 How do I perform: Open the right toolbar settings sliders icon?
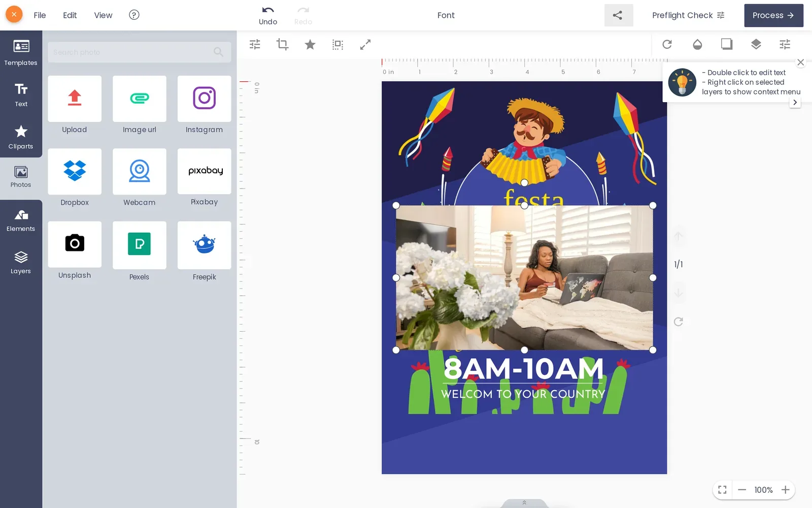(x=785, y=44)
